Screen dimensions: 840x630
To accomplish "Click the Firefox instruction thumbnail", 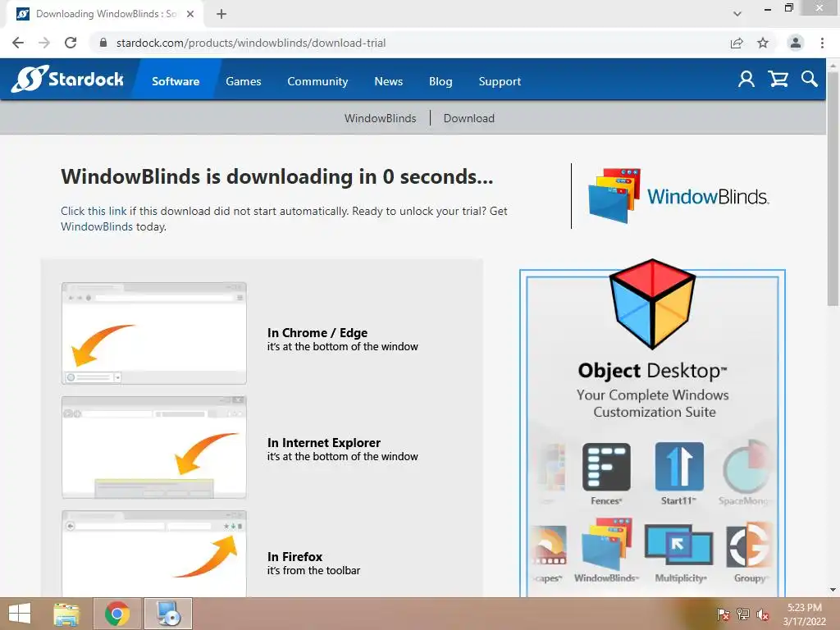I will [153, 554].
